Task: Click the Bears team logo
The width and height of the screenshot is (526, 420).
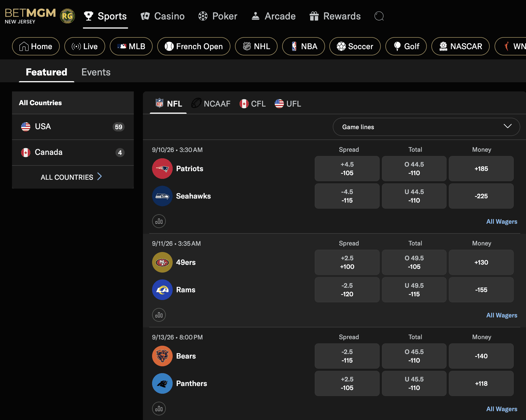Action: (x=162, y=356)
